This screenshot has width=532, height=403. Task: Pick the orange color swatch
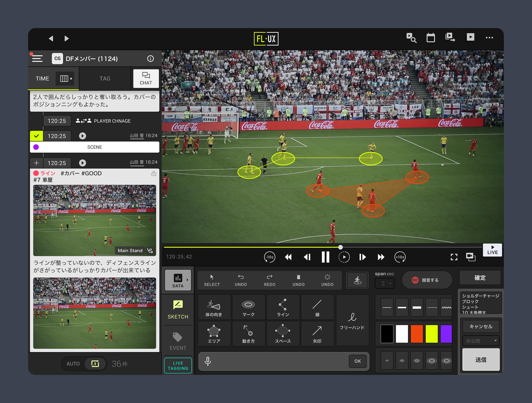pyautogui.click(x=417, y=334)
